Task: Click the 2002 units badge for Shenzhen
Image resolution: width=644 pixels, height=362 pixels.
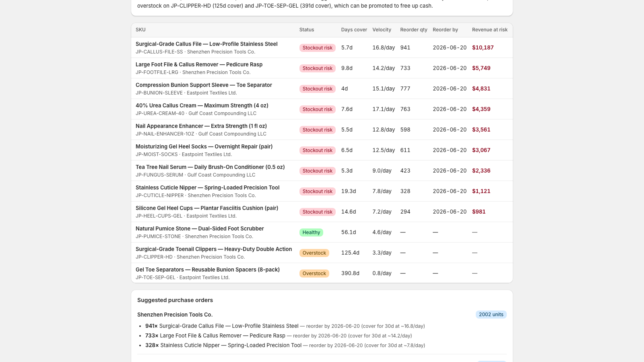Action: pos(491,315)
